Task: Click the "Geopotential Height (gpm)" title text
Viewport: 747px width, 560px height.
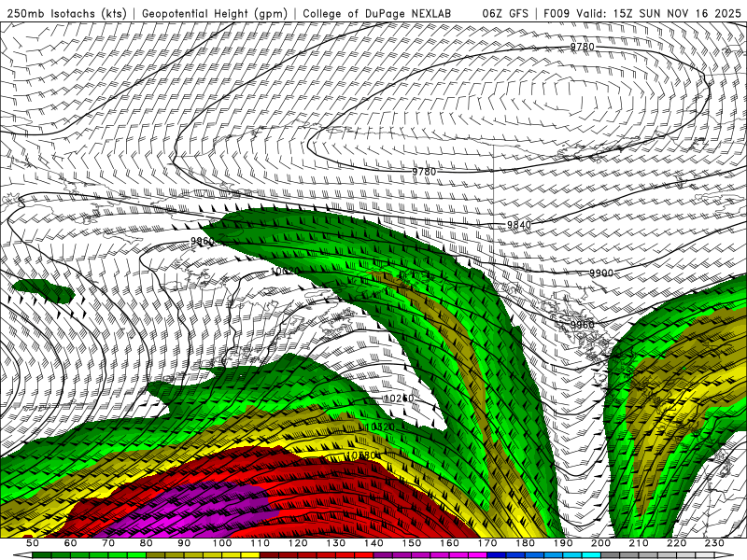Action: 215,13
